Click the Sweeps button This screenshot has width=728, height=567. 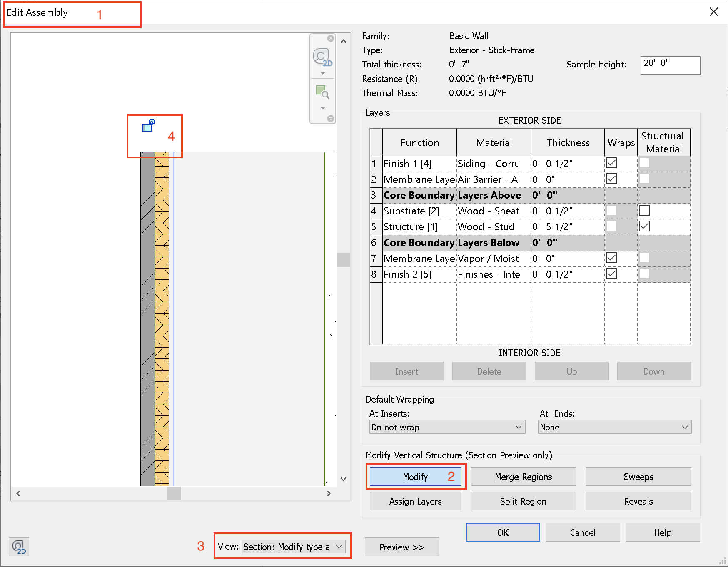point(638,477)
